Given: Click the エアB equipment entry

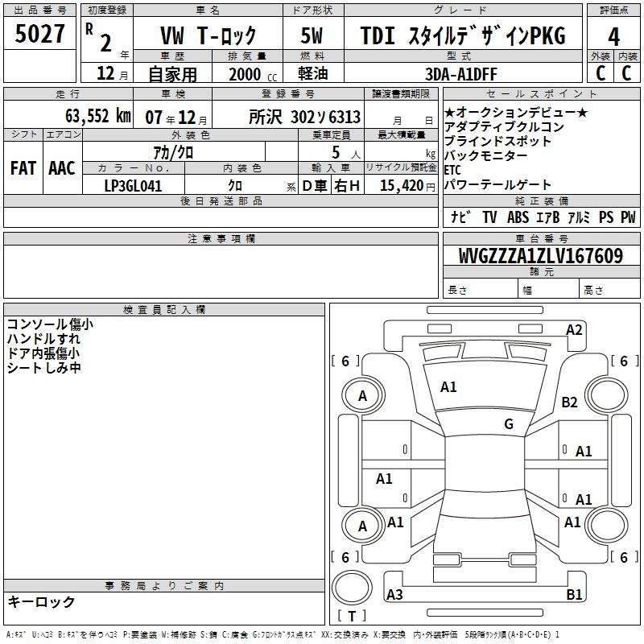Looking at the screenshot, I should coord(548,217).
